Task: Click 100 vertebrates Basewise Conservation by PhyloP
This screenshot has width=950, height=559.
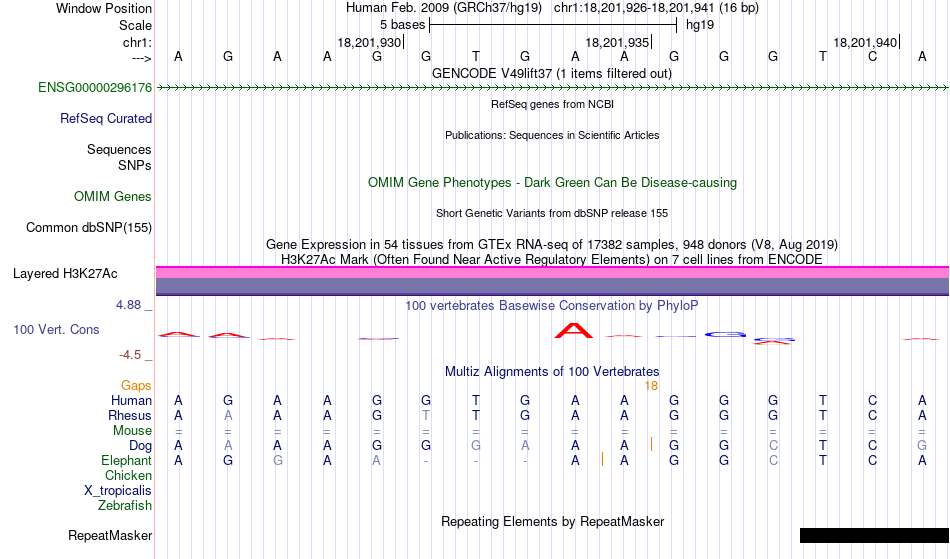Action: coord(552,305)
